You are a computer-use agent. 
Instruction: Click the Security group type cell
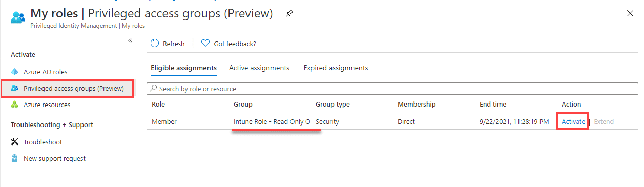click(x=327, y=121)
